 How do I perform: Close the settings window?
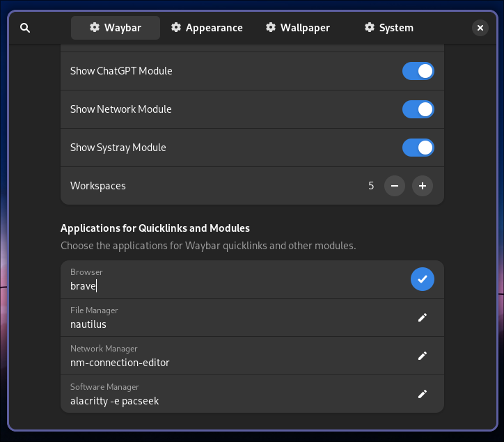(480, 28)
